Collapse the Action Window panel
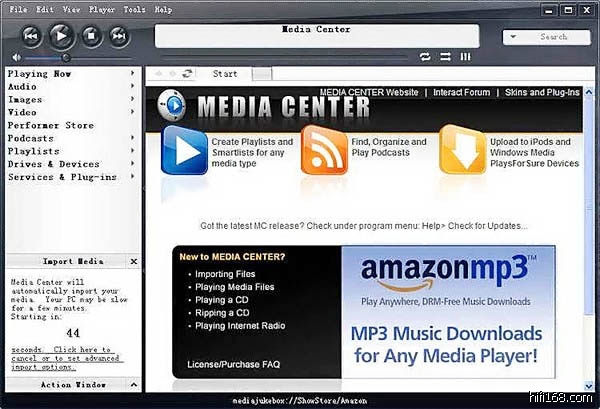The width and height of the screenshot is (600, 409). coord(134,384)
